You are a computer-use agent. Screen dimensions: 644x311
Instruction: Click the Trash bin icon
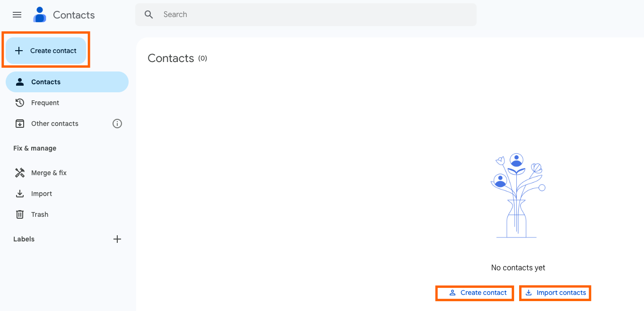tap(20, 214)
